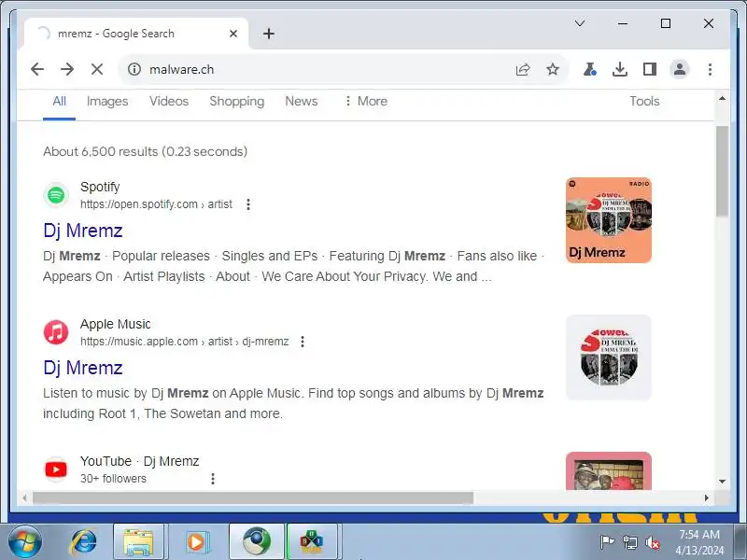Click the colored blocks app taskbar button
Viewport: 747px width, 560px height.
point(312,542)
